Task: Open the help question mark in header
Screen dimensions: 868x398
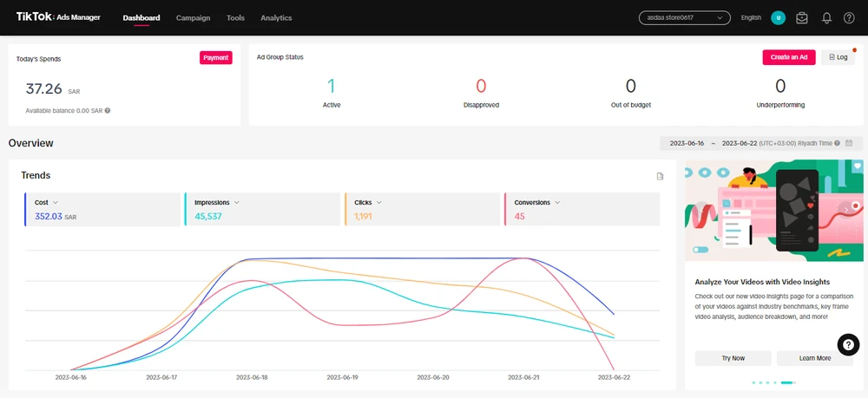Action: coord(849,17)
